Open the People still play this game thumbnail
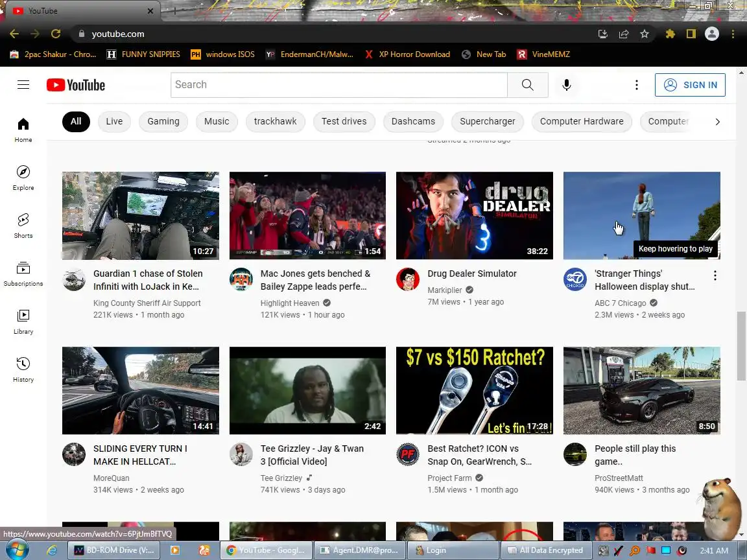 tap(642, 390)
